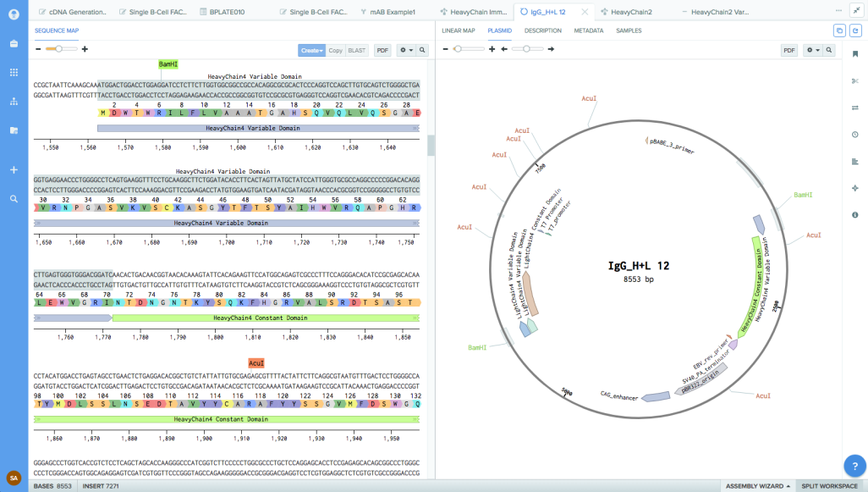The height and width of the screenshot is (492, 868).
Task: Adjust the sequence map zoom slider
Action: (58, 49)
